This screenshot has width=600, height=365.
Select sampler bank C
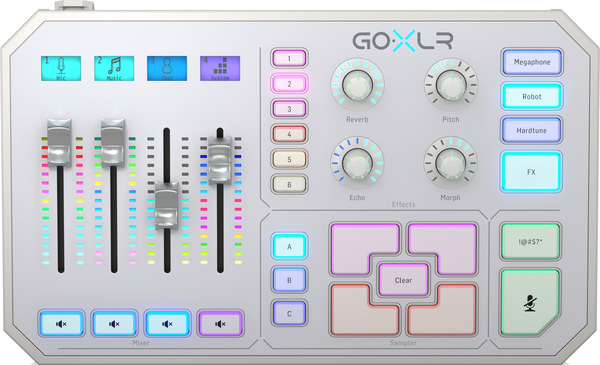(289, 314)
